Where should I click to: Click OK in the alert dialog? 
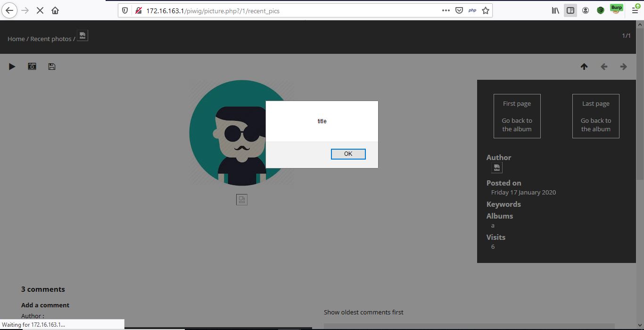[x=348, y=154]
